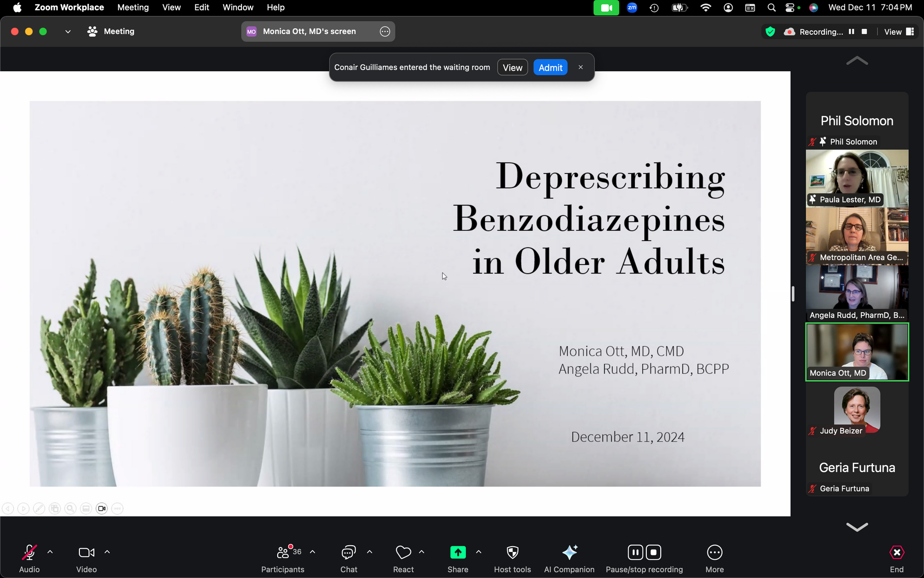
Task: Admit Conair Guilliames from waiting room
Action: coord(550,67)
